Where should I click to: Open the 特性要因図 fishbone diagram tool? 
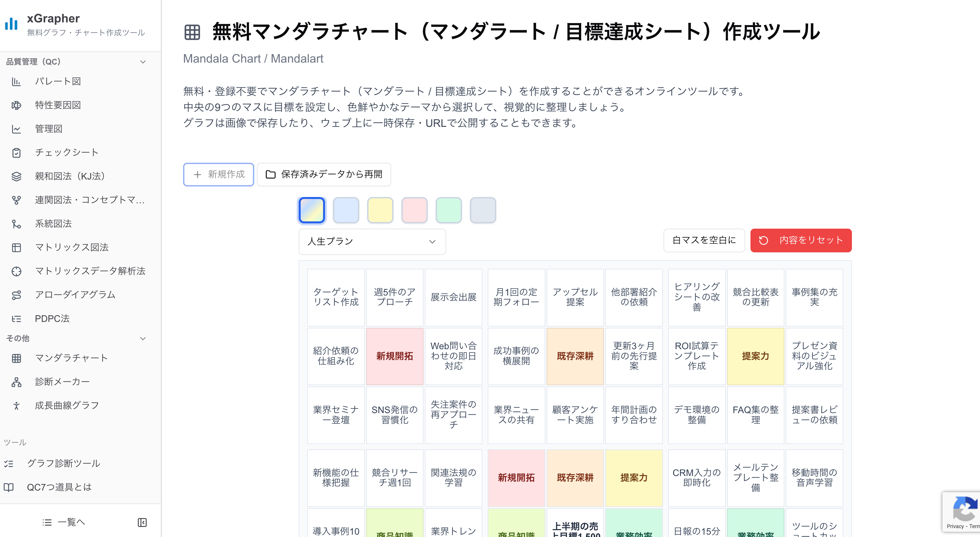tap(58, 105)
